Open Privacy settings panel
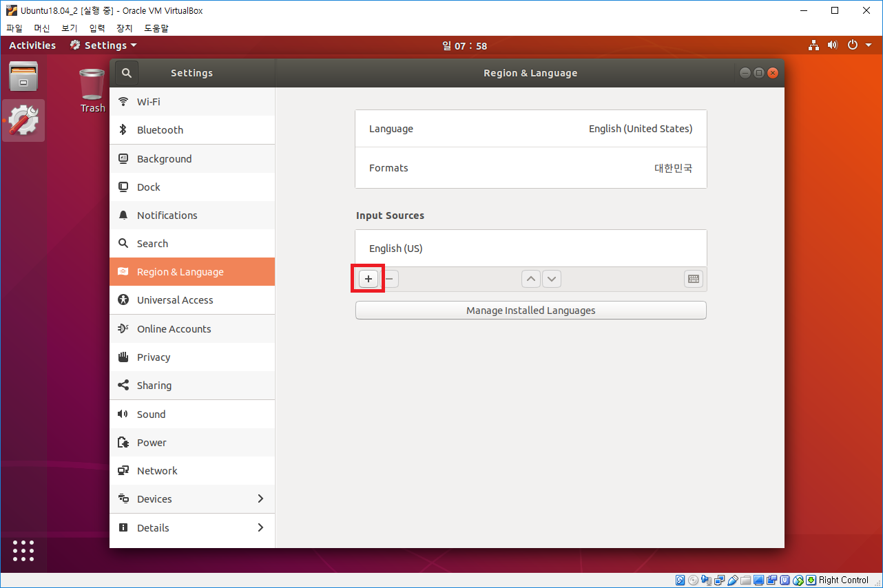 [x=192, y=357]
